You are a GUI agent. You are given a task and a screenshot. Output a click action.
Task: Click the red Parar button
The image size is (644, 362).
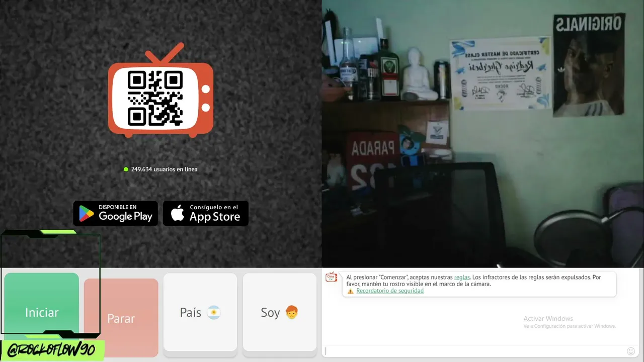click(121, 318)
